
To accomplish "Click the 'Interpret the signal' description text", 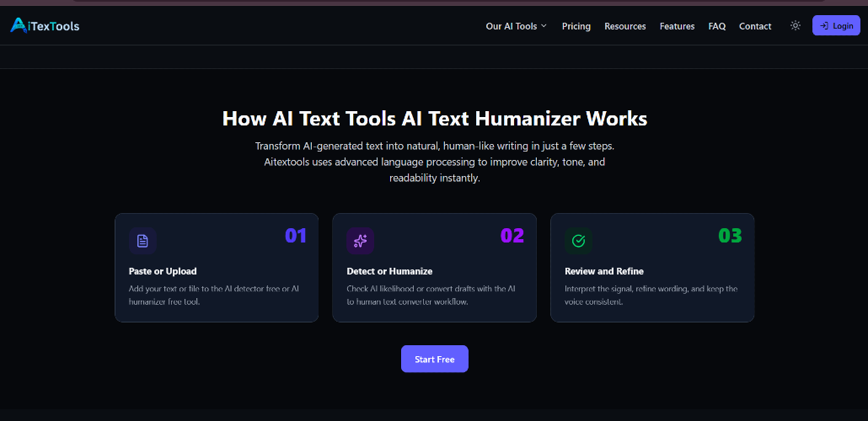I will pyautogui.click(x=651, y=296).
